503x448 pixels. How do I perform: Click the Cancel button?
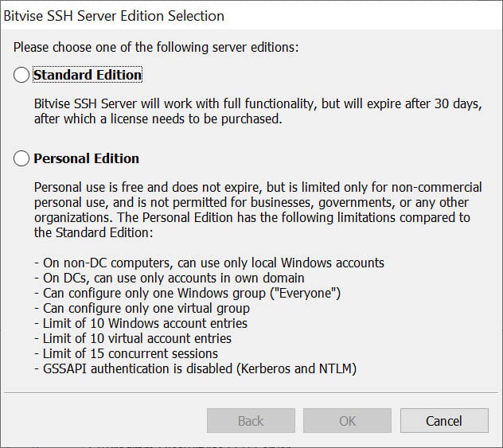click(444, 421)
